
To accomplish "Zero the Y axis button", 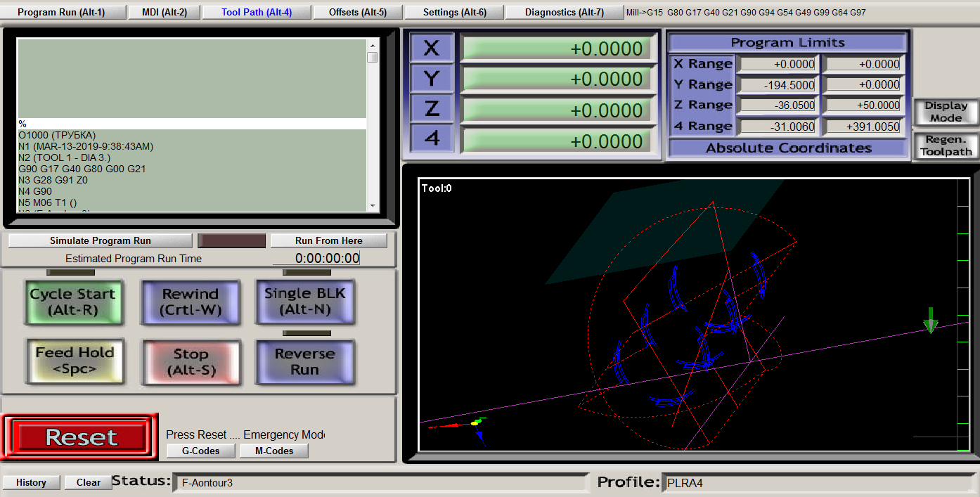I will coord(432,79).
